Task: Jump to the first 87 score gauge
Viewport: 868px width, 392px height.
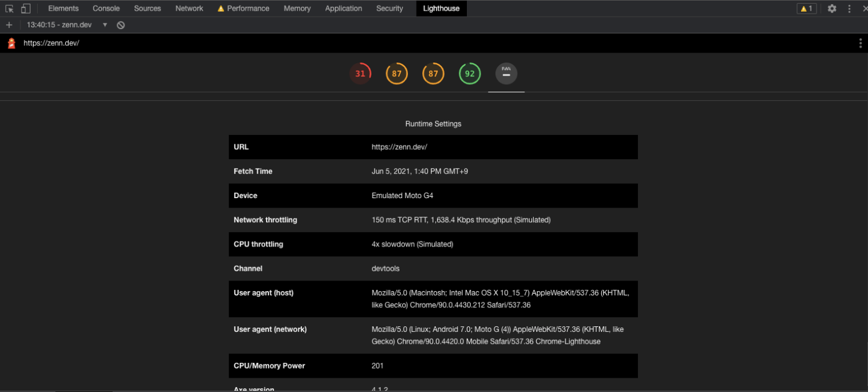Action: 397,74
